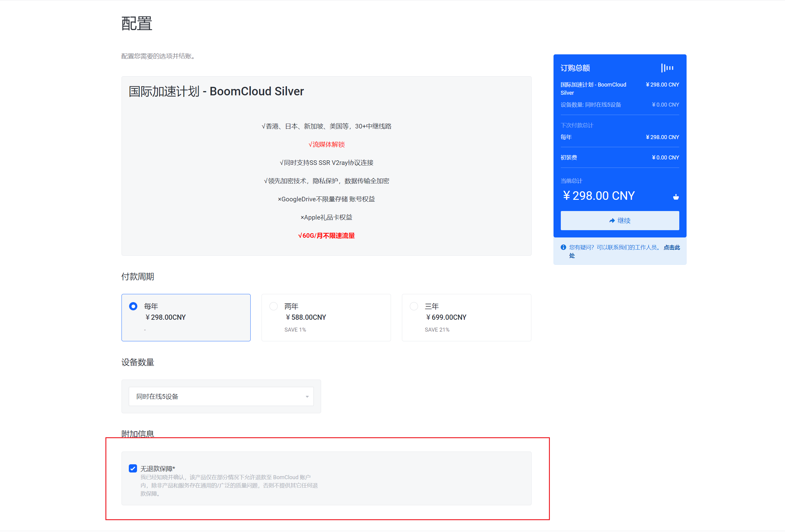Click the 继续 checkout button

[x=619, y=220]
